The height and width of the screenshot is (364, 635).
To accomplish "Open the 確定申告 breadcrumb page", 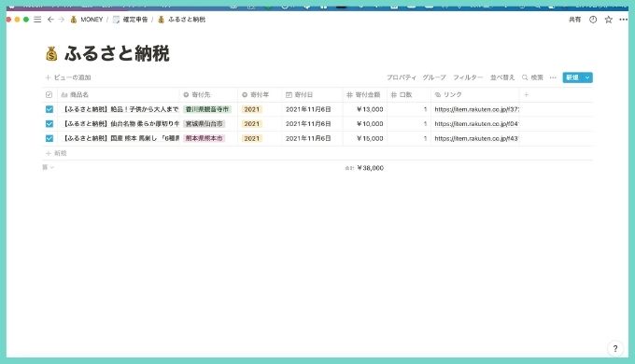I will pos(131,20).
